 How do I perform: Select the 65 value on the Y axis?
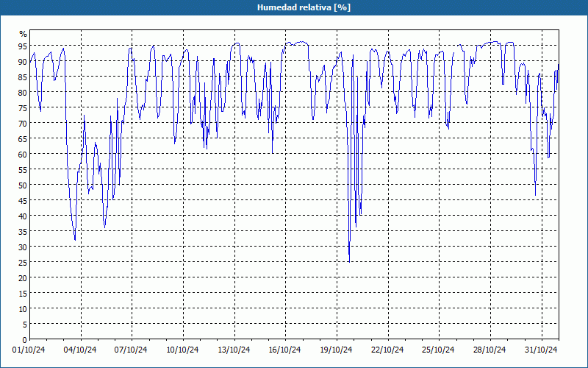pyautogui.click(x=23, y=139)
